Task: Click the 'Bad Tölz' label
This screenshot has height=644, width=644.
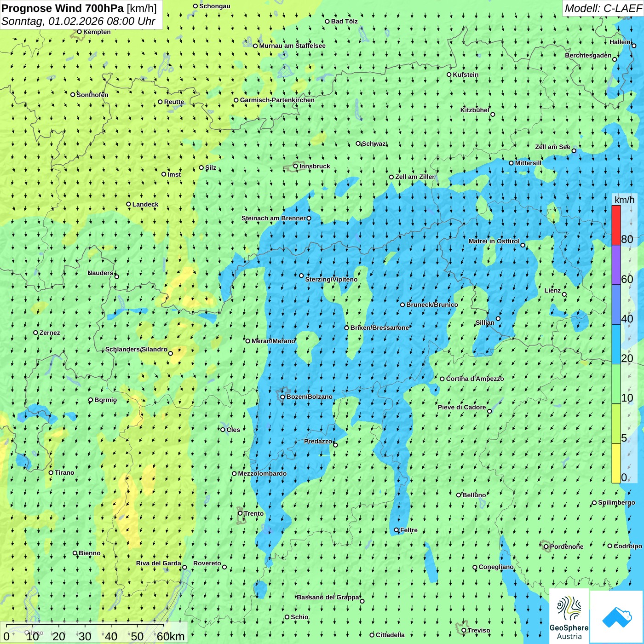Action: tap(344, 21)
